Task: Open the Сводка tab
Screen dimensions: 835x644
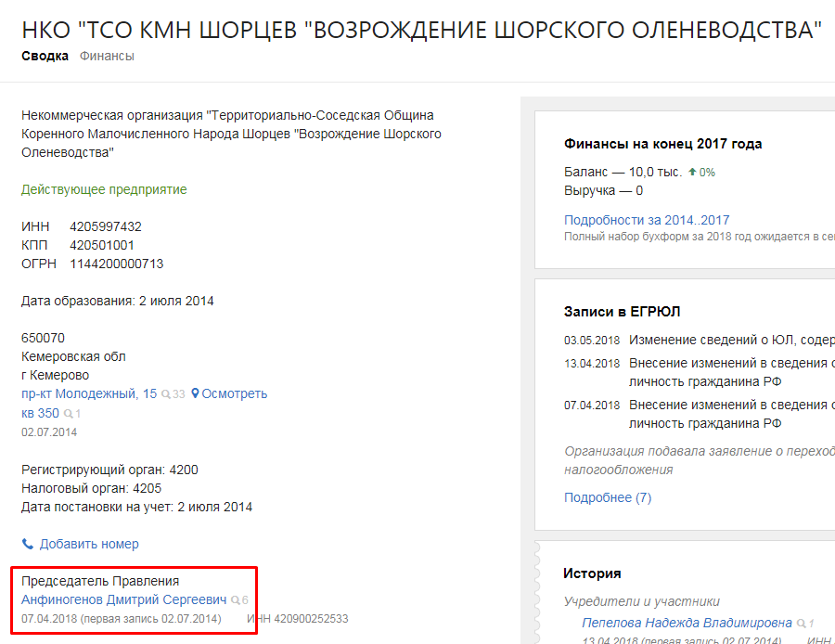Action: point(45,56)
